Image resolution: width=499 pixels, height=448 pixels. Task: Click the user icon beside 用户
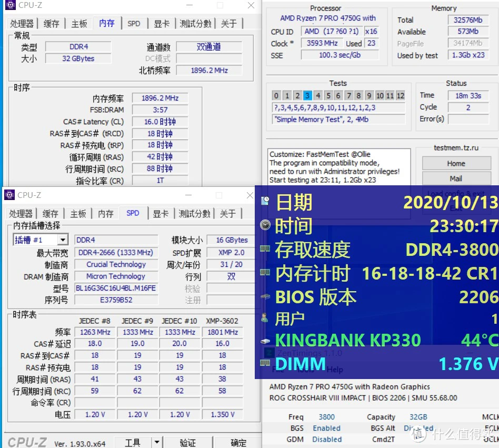[x=265, y=317]
